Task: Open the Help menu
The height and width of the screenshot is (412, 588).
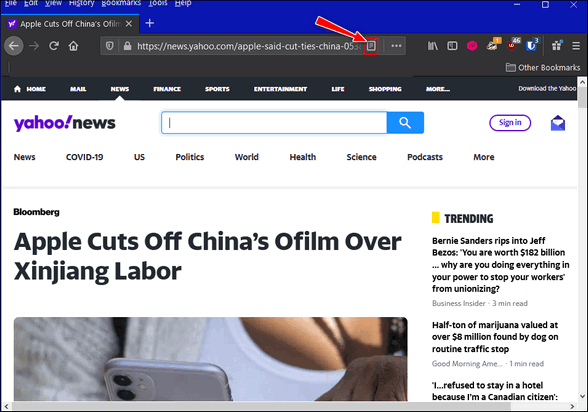Action: (x=183, y=3)
